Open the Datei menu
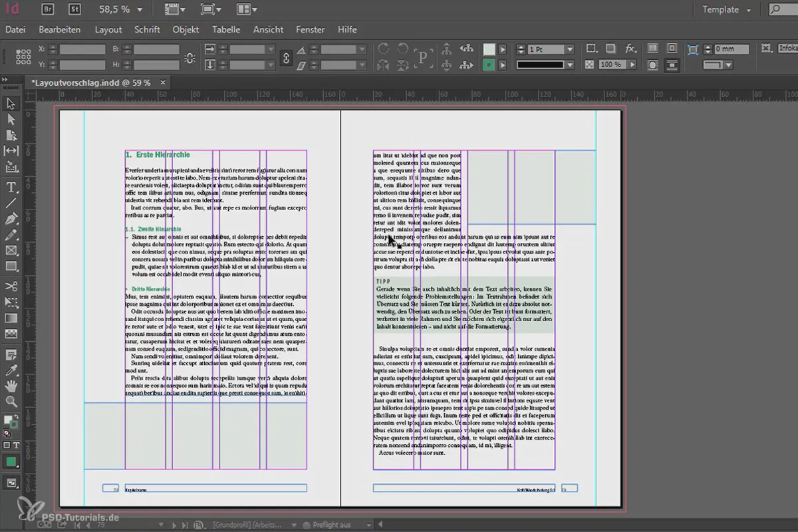 pos(15,30)
